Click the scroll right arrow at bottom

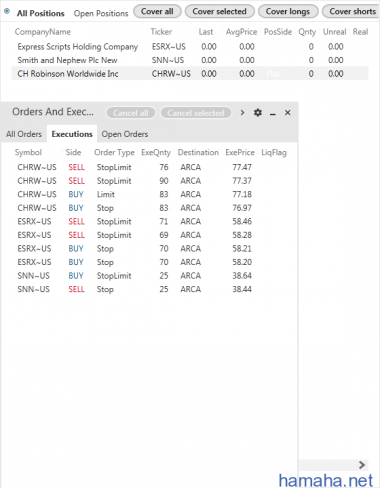362,465
